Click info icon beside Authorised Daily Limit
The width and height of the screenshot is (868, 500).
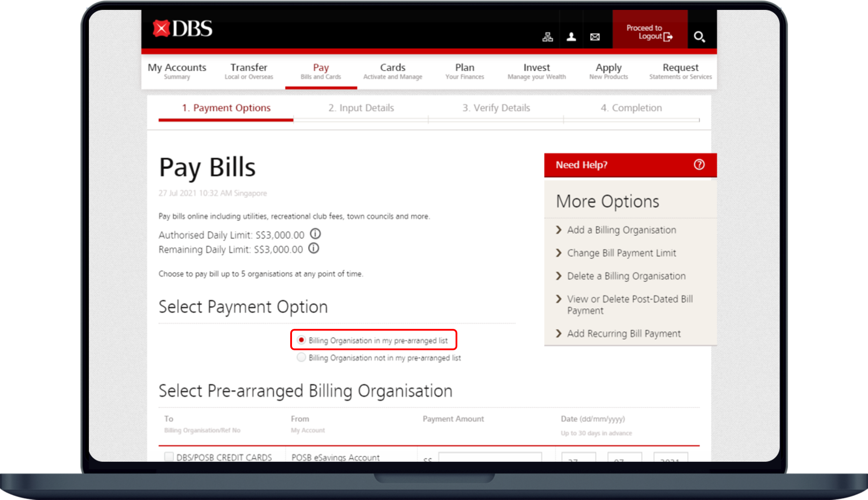pos(315,234)
